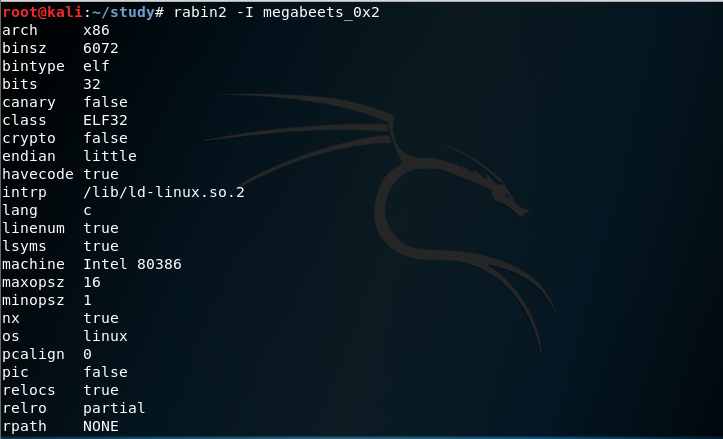Viewport: 723px width, 439px height.
Task: Click the 'nx' field label
Action: pyautogui.click(x=11, y=319)
